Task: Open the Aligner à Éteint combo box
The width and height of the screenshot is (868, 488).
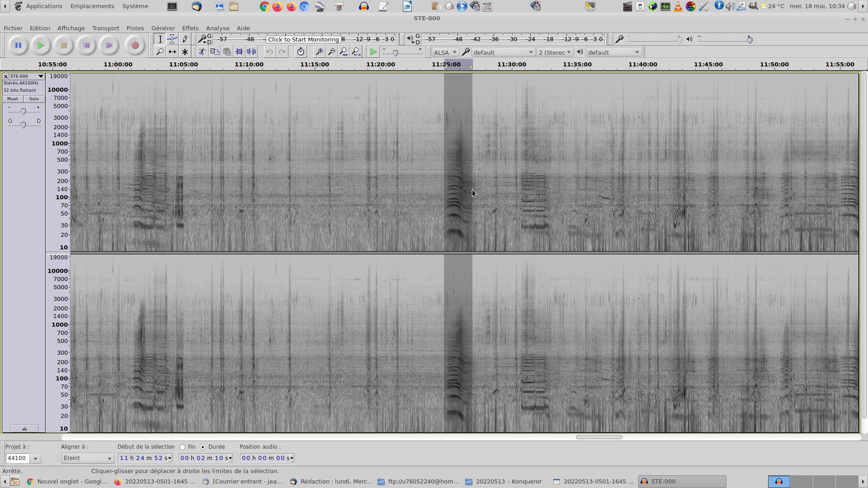Action: click(x=87, y=458)
